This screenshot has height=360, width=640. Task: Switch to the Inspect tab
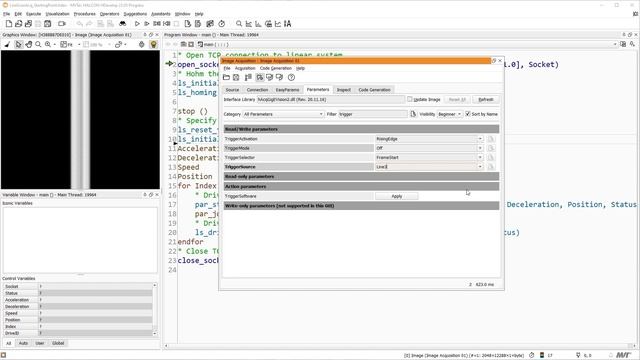[344, 90]
